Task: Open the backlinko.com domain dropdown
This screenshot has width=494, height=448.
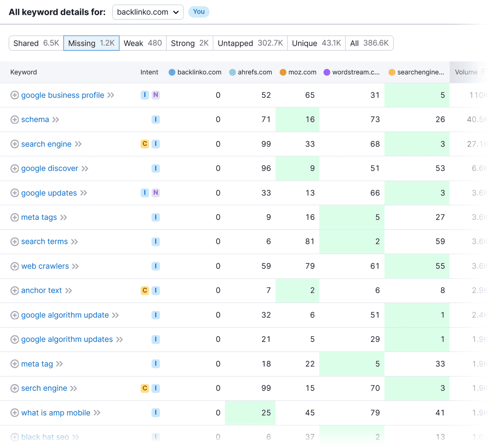Action: click(148, 12)
